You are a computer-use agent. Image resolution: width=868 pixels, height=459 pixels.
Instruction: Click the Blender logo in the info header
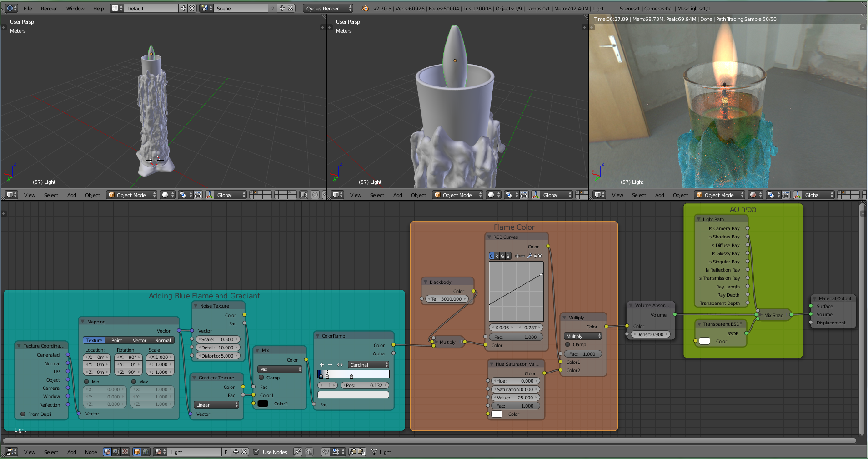coord(365,8)
